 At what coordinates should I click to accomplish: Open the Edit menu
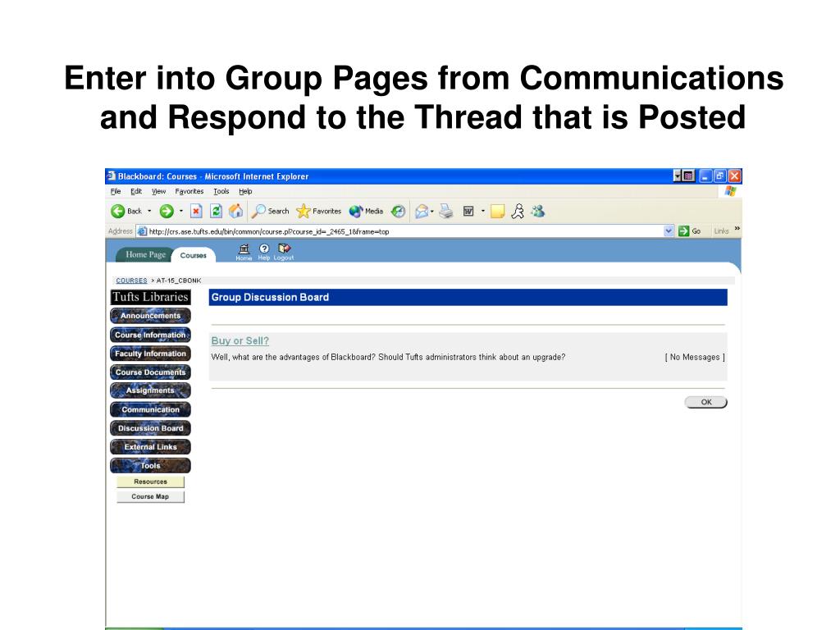(x=136, y=191)
